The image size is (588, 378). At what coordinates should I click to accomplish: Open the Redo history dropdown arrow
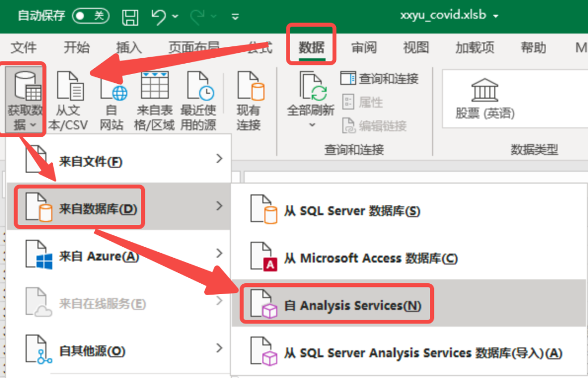tap(214, 16)
